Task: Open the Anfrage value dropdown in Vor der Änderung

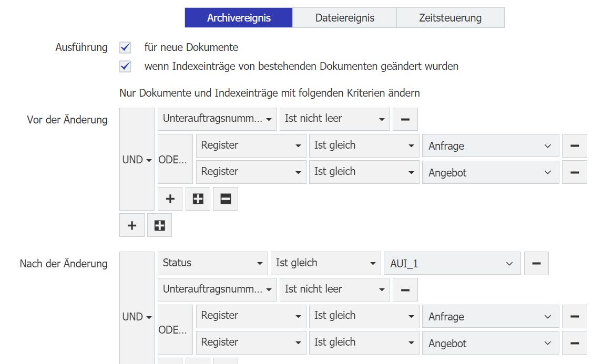Action: click(490, 145)
